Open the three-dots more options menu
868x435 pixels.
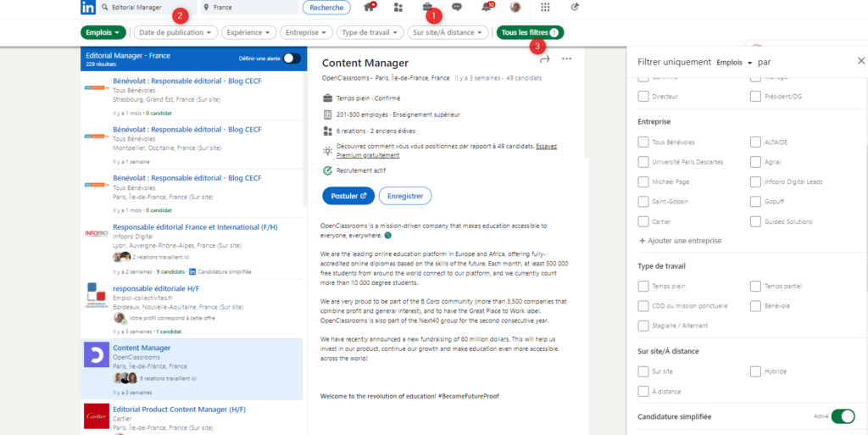[566, 59]
